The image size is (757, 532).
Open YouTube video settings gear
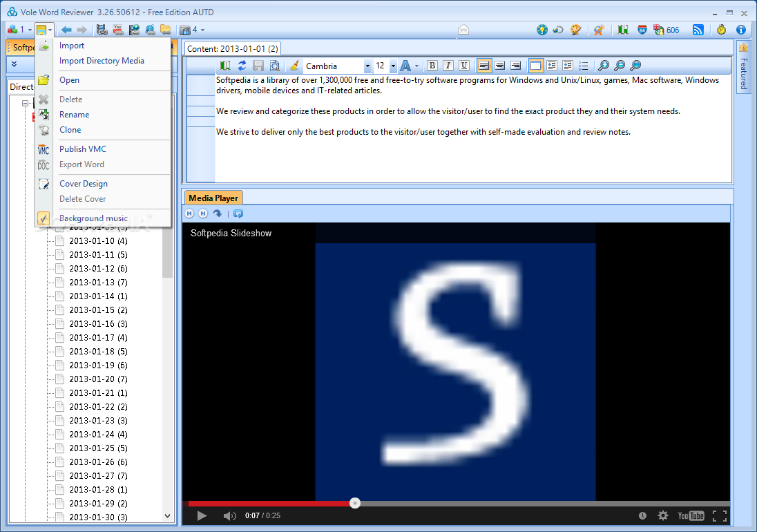(x=663, y=515)
